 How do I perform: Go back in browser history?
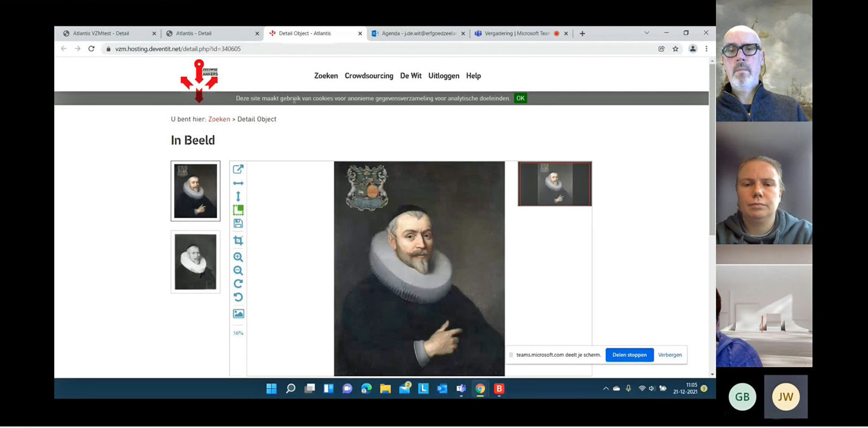point(64,49)
